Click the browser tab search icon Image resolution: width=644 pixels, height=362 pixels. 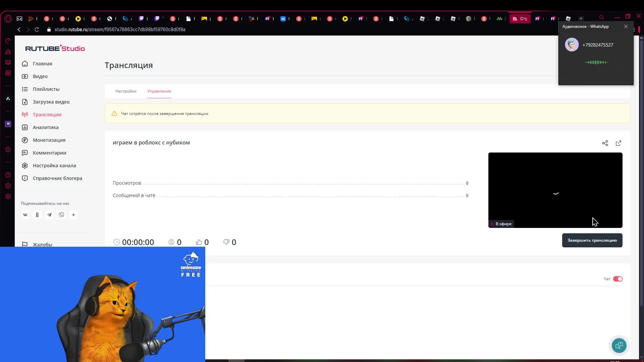pos(602,17)
